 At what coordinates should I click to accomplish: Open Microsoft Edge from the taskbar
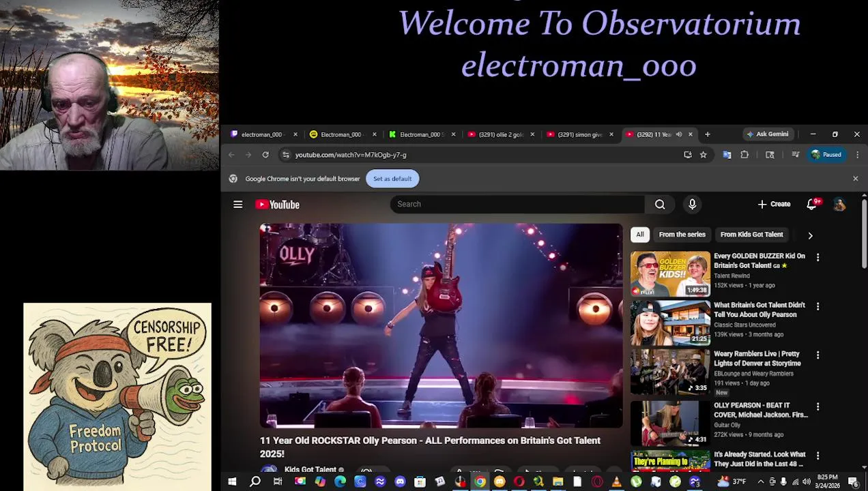(x=340, y=482)
